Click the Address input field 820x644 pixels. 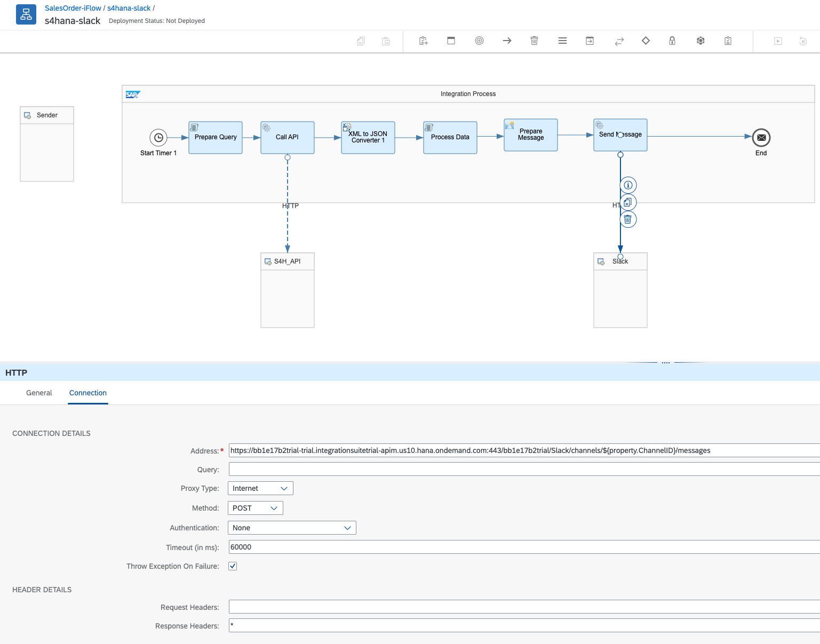(524, 450)
